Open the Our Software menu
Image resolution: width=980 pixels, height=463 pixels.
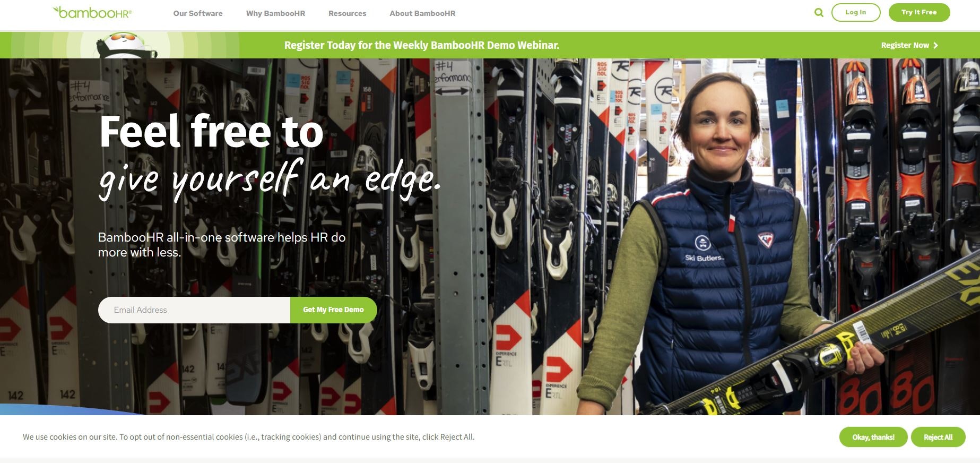198,13
